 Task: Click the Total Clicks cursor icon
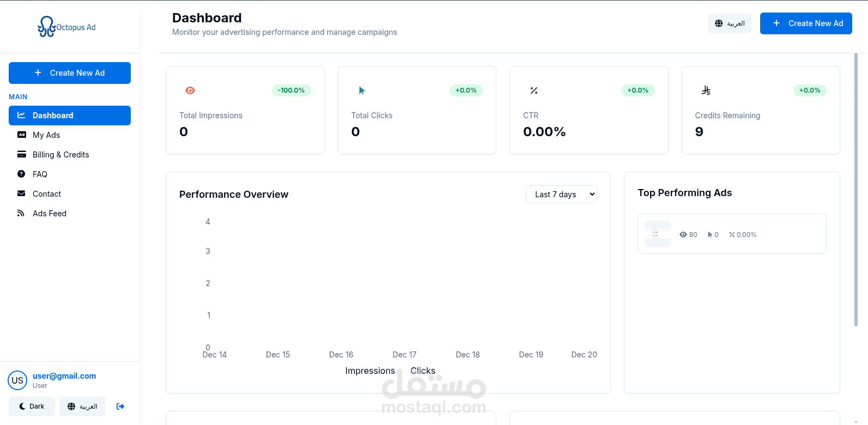362,90
